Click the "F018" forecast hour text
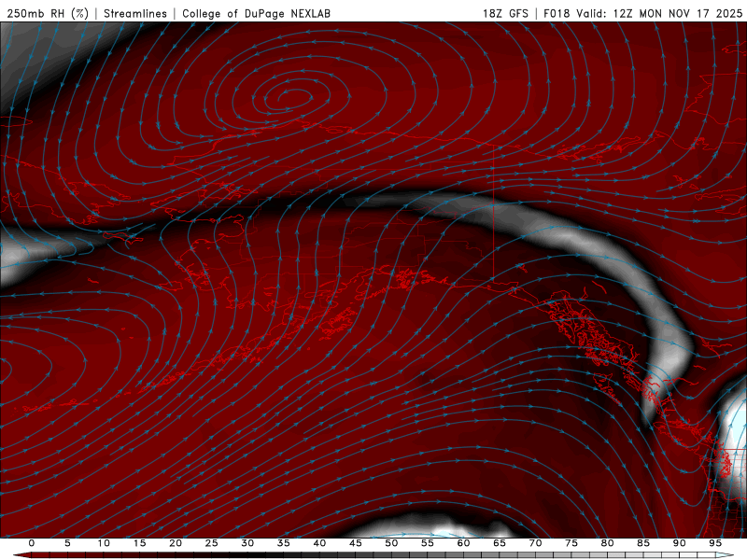 tap(557, 13)
